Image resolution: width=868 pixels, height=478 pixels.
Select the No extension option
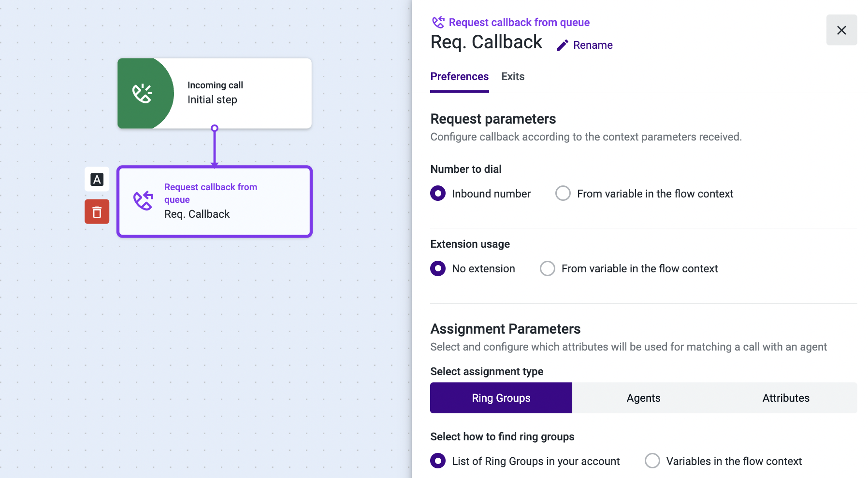[x=437, y=268]
